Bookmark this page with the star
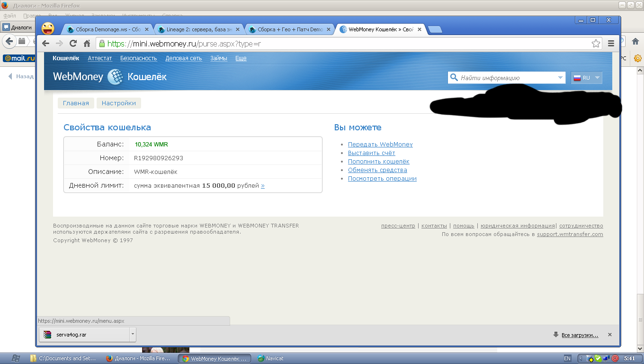 [596, 44]
